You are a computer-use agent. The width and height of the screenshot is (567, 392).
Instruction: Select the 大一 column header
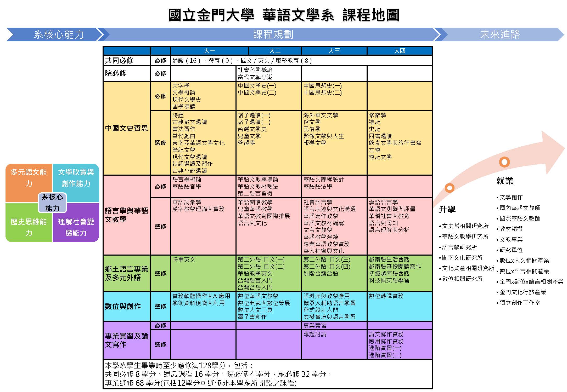tap(209, 51)
